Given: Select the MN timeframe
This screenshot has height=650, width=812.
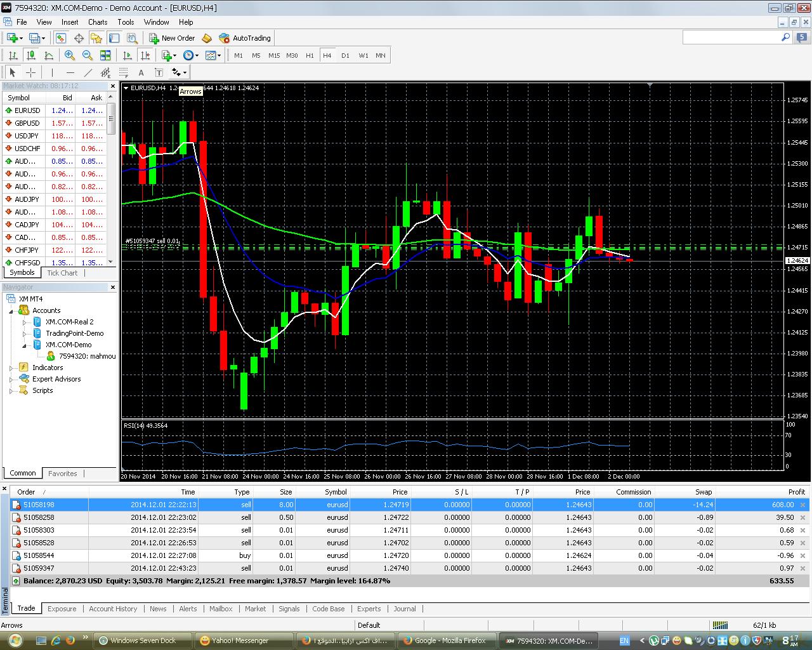Looking at the screenshot, I should (381, 55).
